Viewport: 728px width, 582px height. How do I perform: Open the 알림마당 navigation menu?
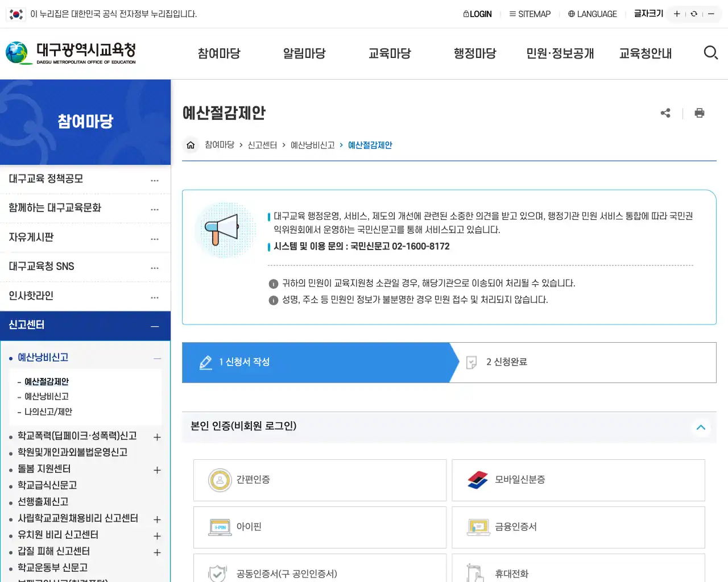click(x=304, y=53)
